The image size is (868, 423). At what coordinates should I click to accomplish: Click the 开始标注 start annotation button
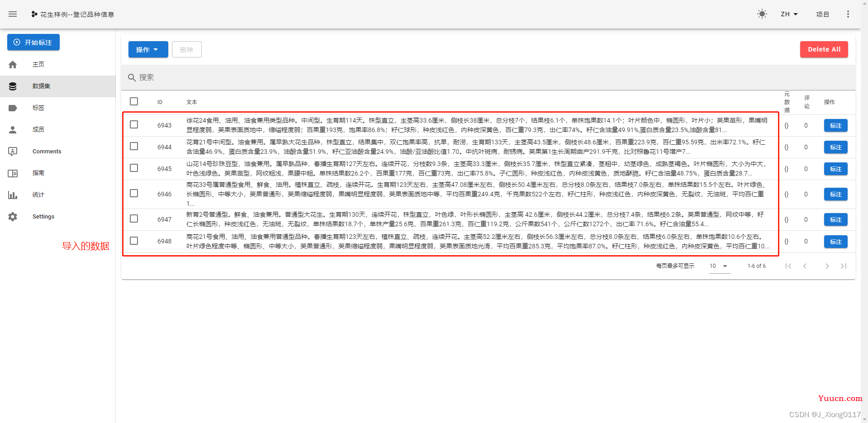click(x=33, y=42)
